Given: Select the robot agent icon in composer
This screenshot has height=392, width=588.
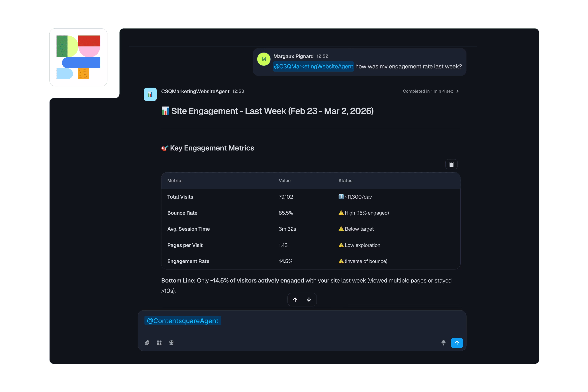Looking at the screenshot, I should click(x=171, y=343).
